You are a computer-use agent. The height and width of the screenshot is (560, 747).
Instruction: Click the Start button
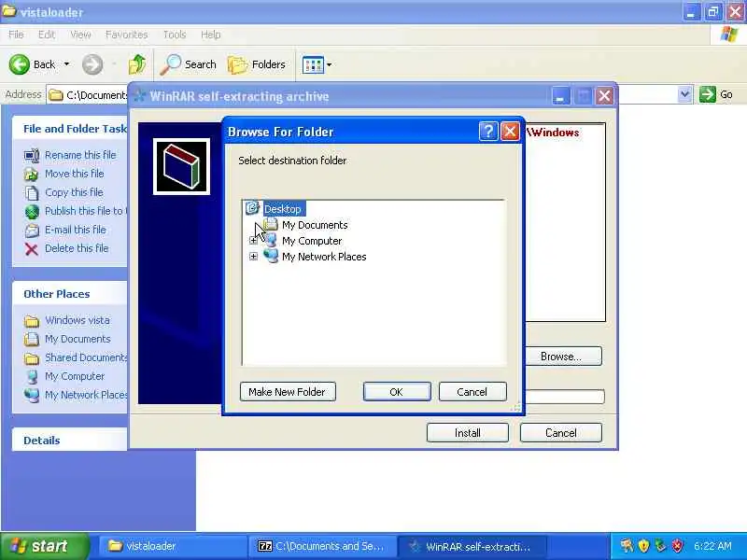coord(44,546)
